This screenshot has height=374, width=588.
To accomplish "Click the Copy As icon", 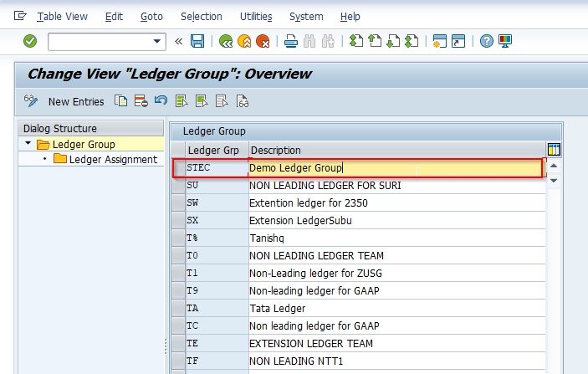I will (120, 101).
